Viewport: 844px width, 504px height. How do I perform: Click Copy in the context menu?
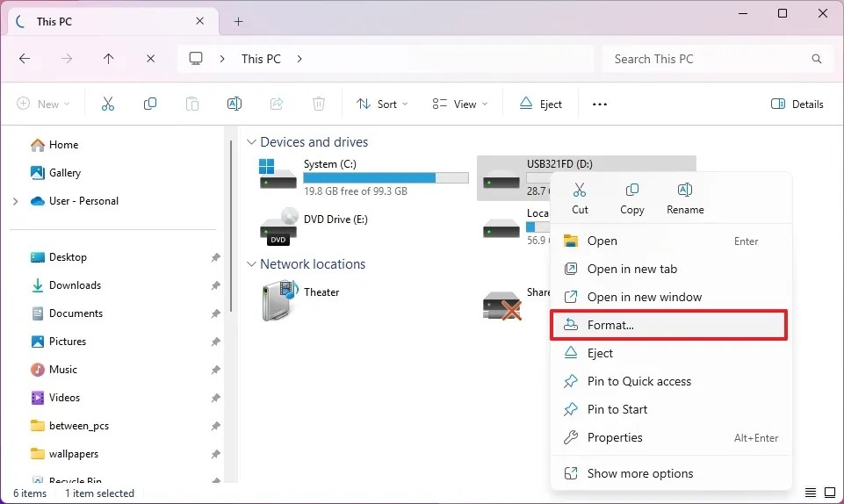[632, 198]
